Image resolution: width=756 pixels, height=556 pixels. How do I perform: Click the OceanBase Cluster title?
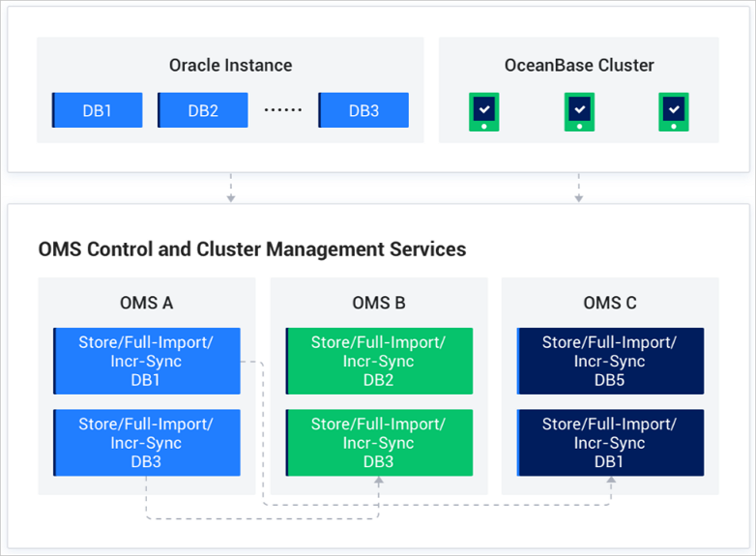[x=579, y=66]
